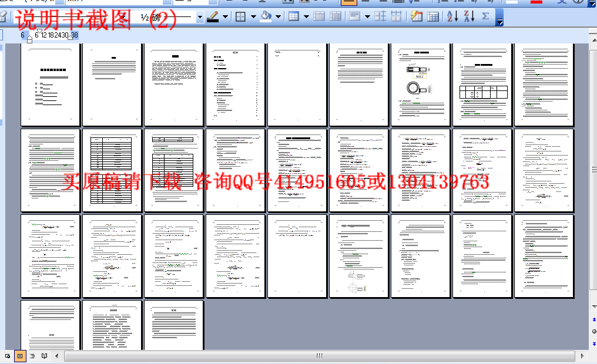Expand the line weight dropdown arrow
597x364 pixels.
200,17
